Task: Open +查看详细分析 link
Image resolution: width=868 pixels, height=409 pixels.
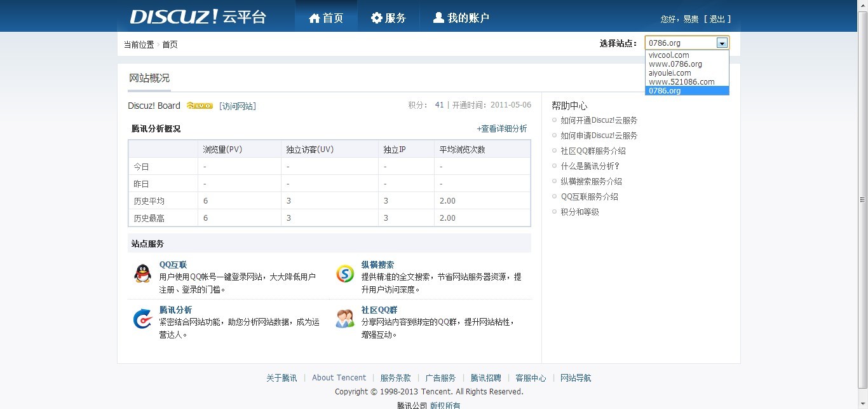Action: (502, 128)
